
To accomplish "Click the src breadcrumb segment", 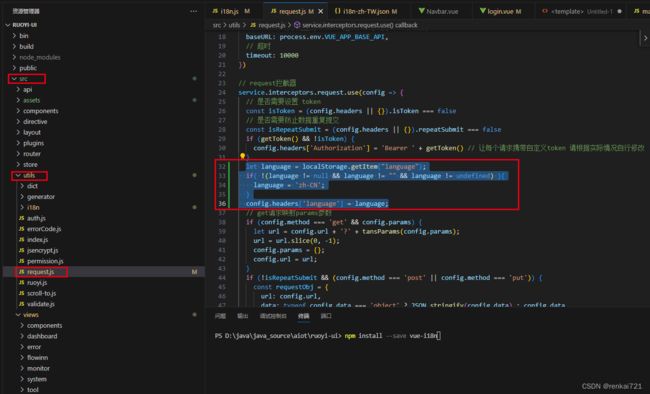I will coord(217,25).
